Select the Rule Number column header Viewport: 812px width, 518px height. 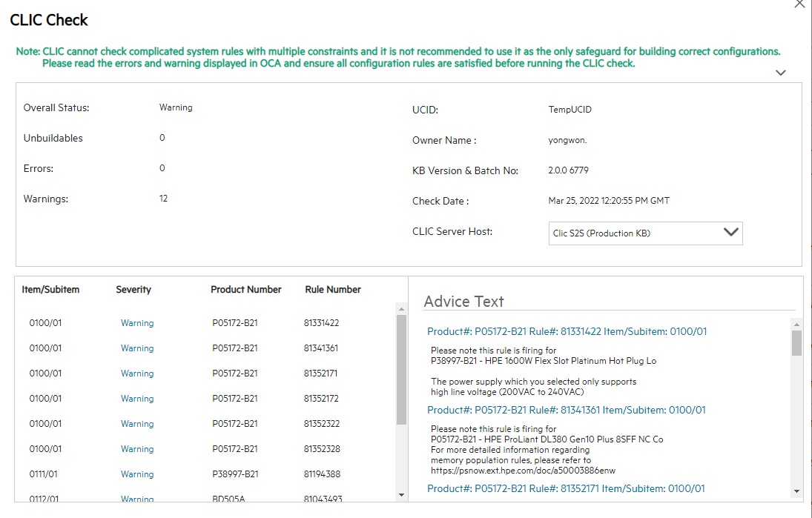(333, 290)
